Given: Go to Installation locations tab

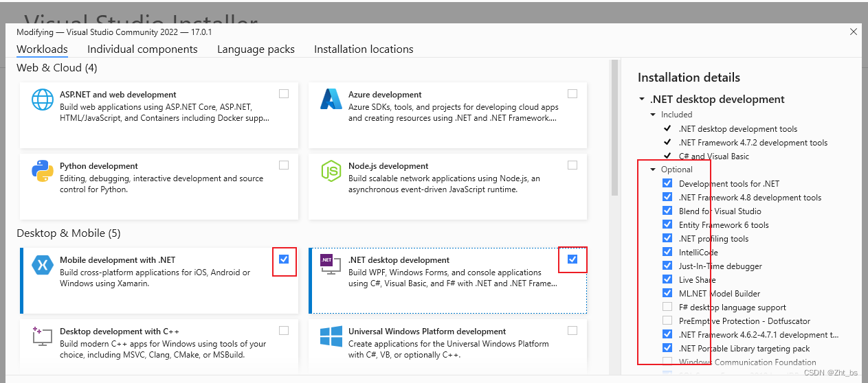Looking at the screenshot, I should pyautogui.click(x=364, y=49).
